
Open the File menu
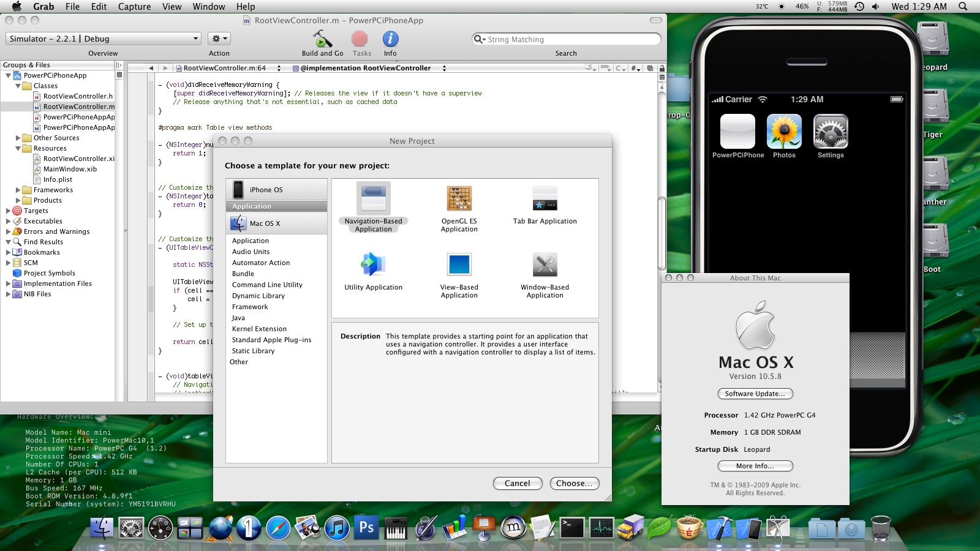(72, 7)
